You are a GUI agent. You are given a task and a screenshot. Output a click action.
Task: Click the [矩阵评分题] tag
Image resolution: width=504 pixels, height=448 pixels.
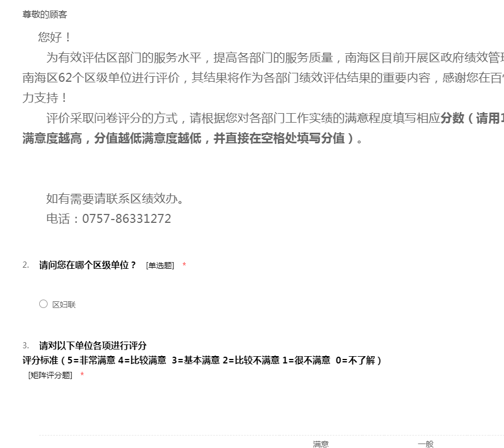click(50, 375)
